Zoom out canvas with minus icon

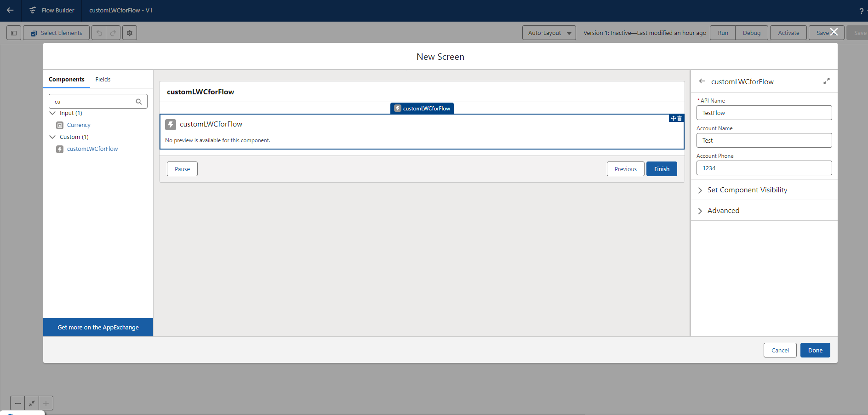tap(17, 403)
